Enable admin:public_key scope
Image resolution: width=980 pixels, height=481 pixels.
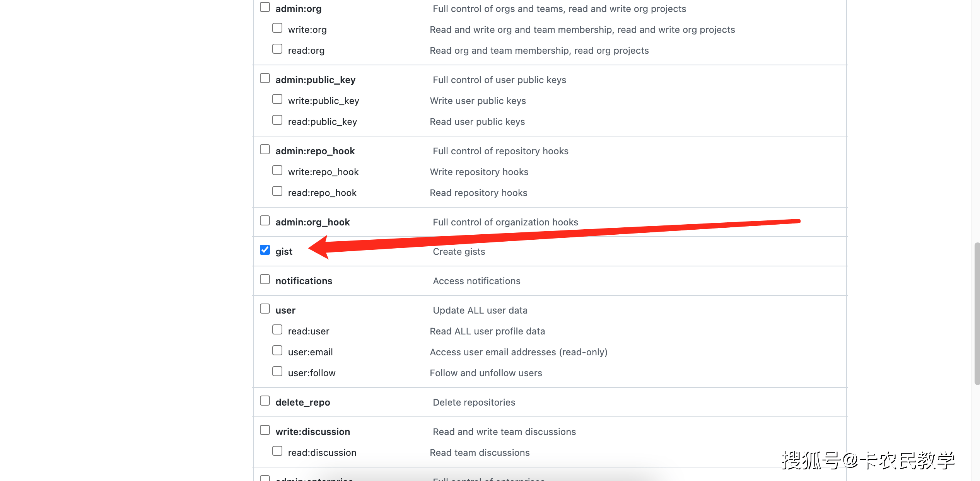click(265, 78)
